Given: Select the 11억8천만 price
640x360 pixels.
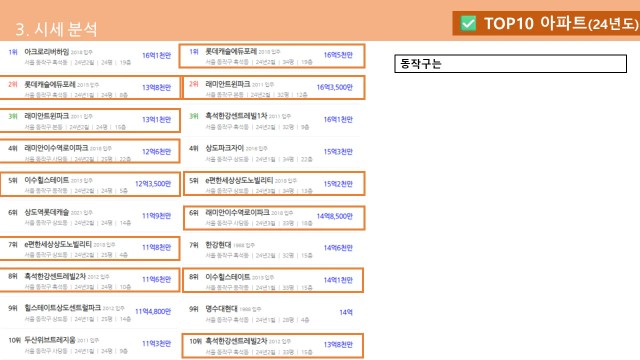Looking at the screenshot, I should [x=156, y=247].
